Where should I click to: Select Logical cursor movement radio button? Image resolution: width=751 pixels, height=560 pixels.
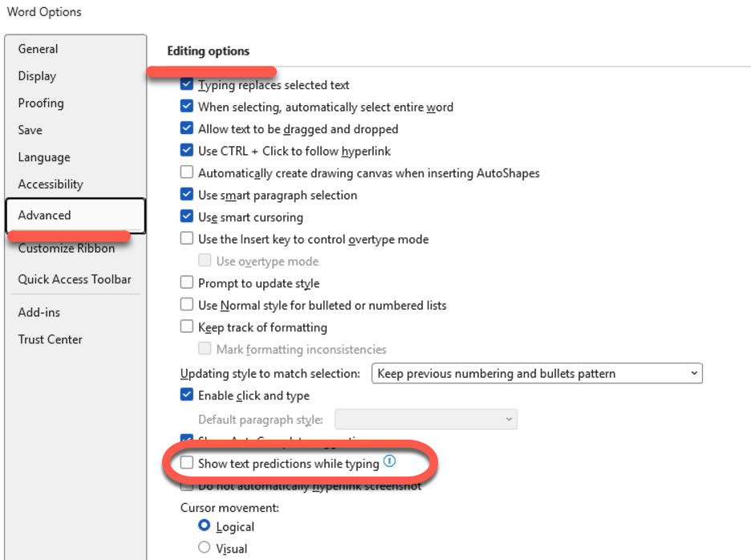pyautogui.click(x=204, y=526)
